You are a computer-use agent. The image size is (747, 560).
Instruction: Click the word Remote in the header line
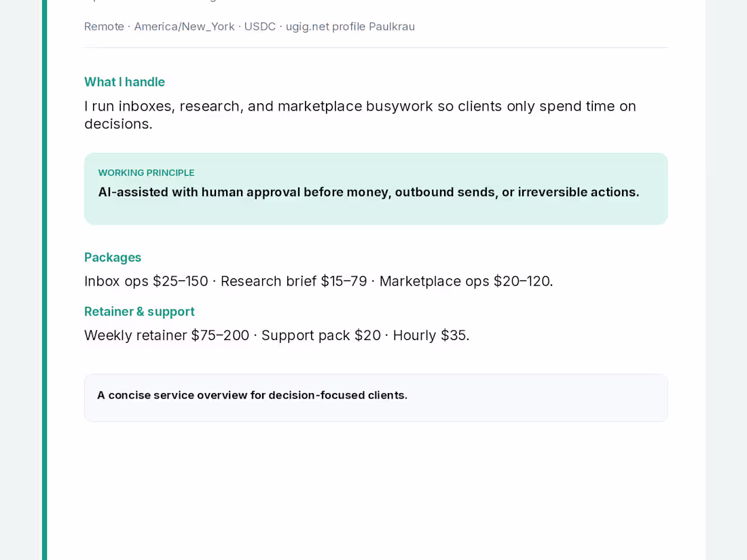[104, 26]
